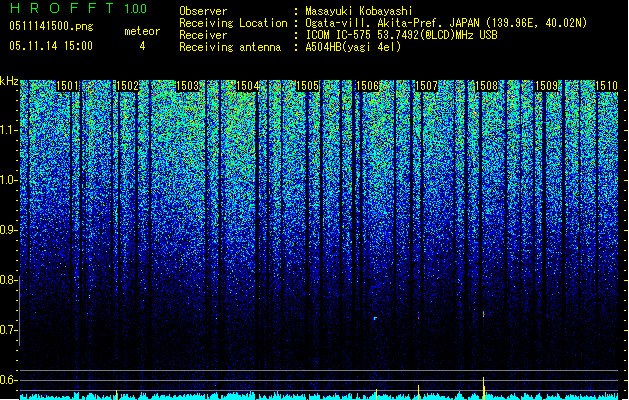Click the 1502 time marker
Screen dimensions: 629x400
(127, 86)
